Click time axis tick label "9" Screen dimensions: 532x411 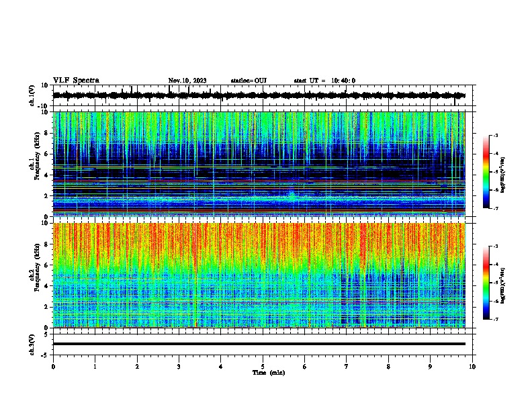pyautogui.click(x=430, y=367)
